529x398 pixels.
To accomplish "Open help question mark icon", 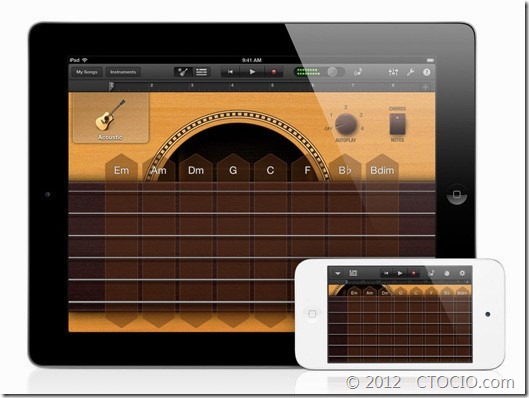I will pos(426,72).
